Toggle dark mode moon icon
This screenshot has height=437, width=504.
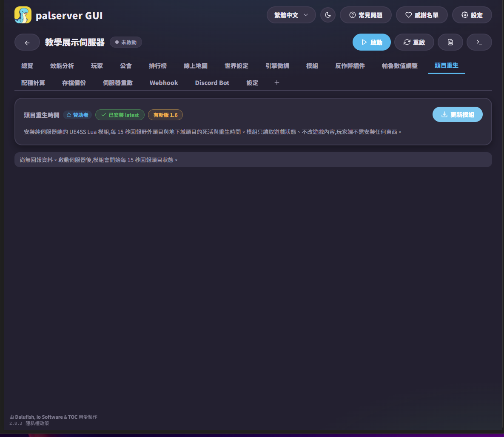pos(328,15)
